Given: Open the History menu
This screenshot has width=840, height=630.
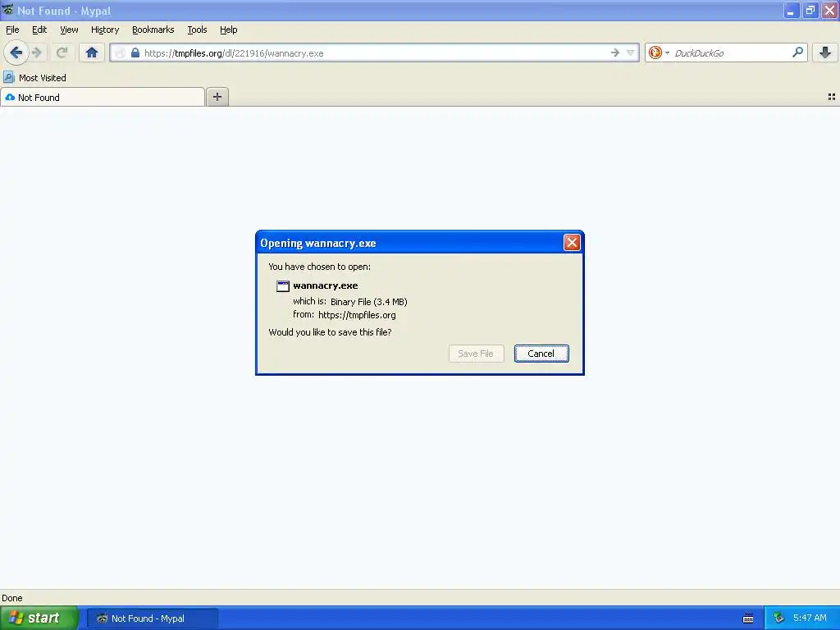Looking at the screenshot, I should pos(104,30).
